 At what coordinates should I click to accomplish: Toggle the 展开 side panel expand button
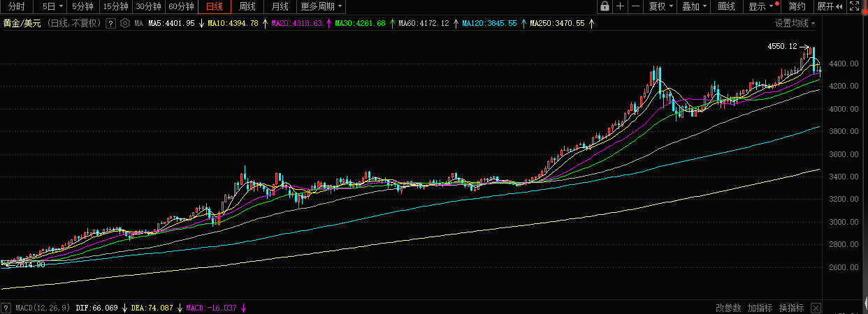[x=830, y=7]
